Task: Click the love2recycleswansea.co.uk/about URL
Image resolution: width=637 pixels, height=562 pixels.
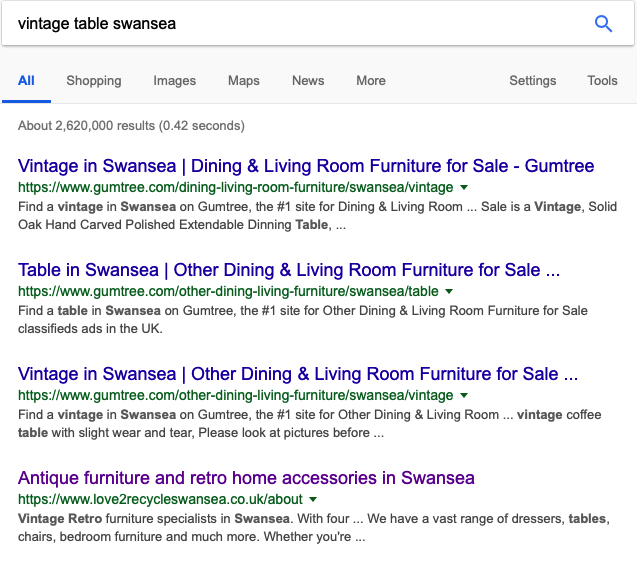Action: 160,499
